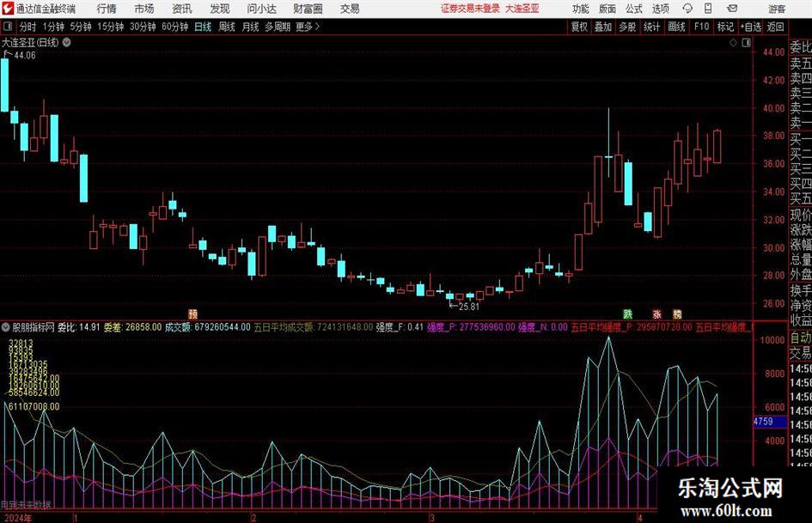Click the 榜 marker on chart

[x=677, y=313]
